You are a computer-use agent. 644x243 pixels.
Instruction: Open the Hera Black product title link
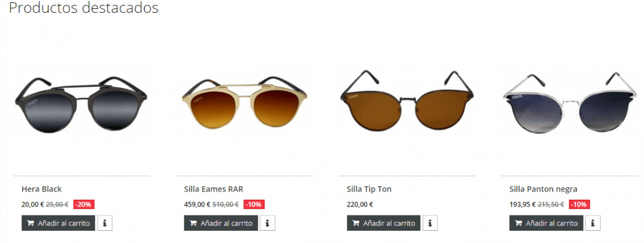point(42,189)
